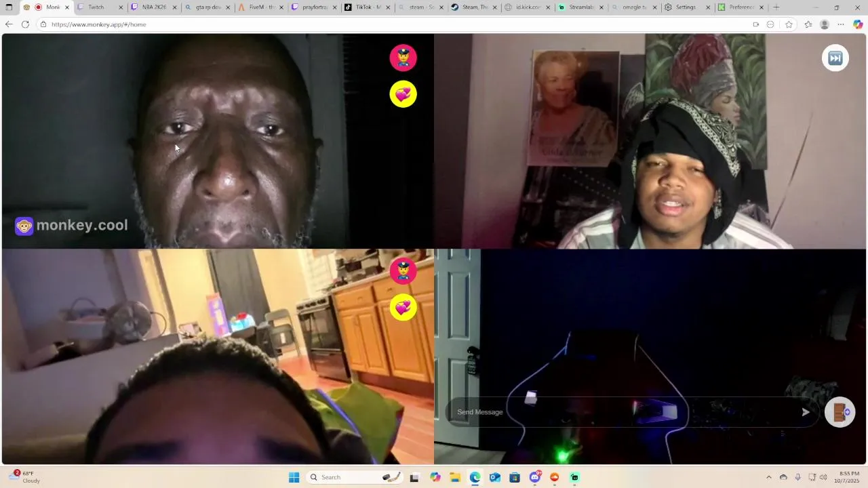Click the taskbar Search box
Viewport: 868px width, 488px height.
[x=355, y=477]
